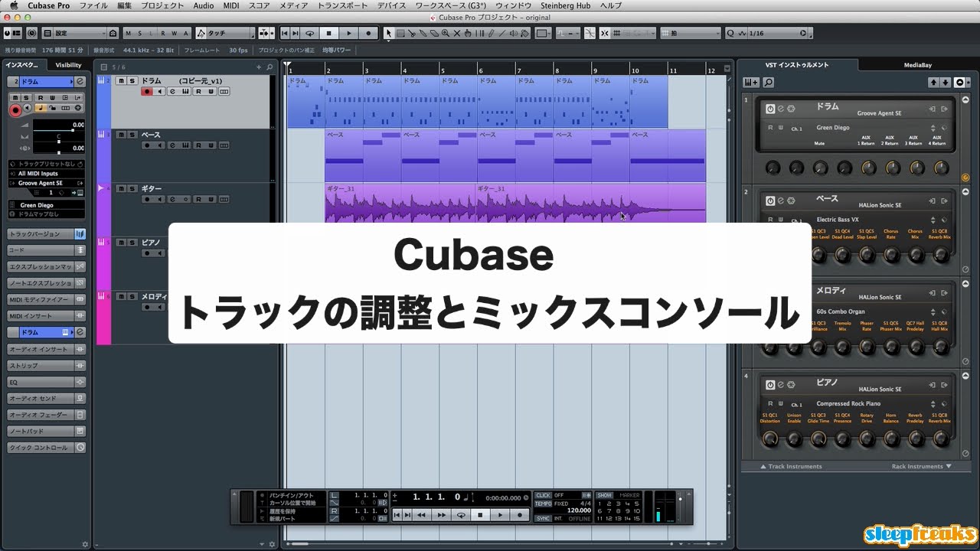Activate the ドラム Groove Agent SE instrument
Viewport: 980px width, 551px height.
(770, 109)
